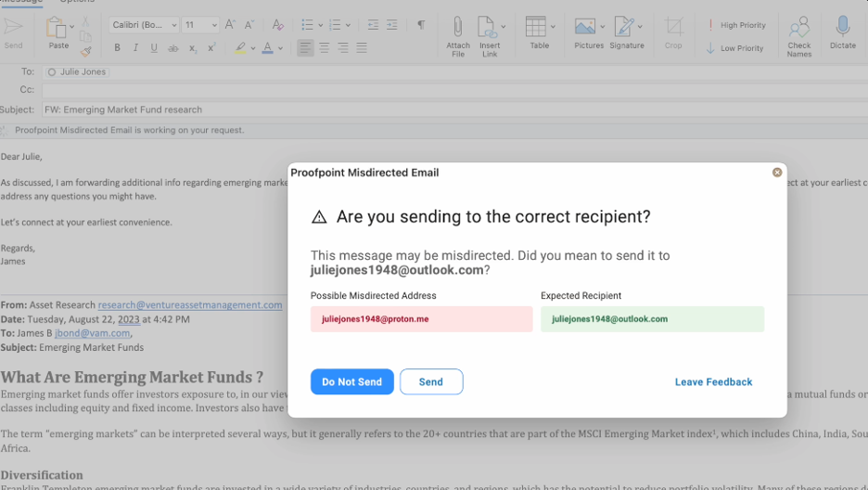Toggle Italic formatting

[x=135, y=48]
